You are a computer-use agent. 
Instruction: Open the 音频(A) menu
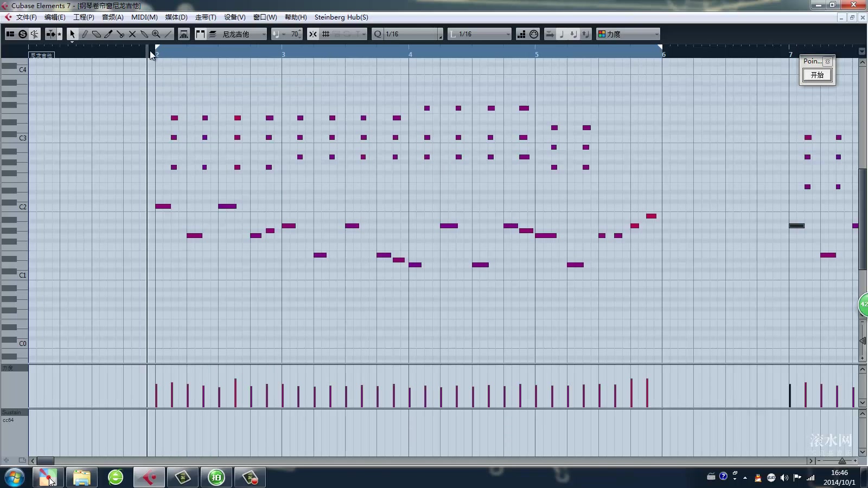click(113, 17)
